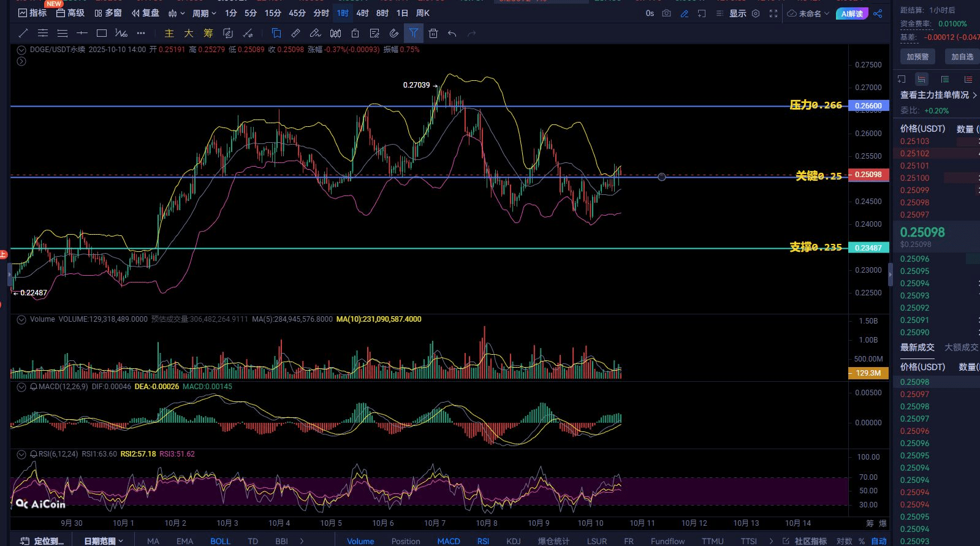Select the ruler measurement tool

coord(295,33)
